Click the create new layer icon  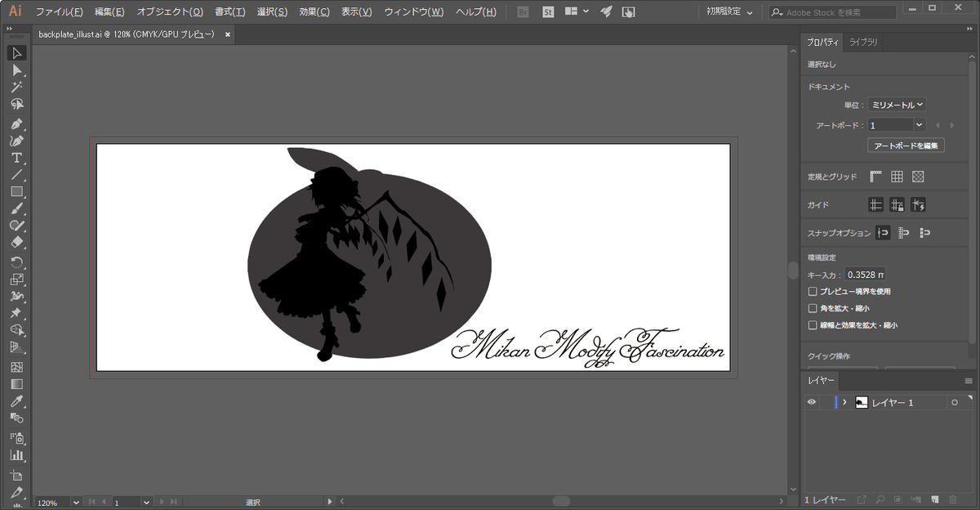coord(936,499)
